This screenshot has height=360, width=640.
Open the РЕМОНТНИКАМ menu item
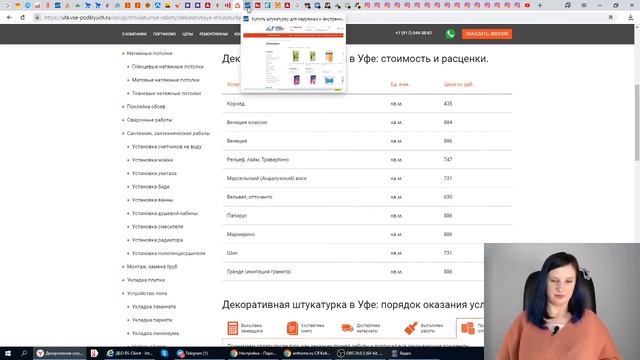pos(213,34)
